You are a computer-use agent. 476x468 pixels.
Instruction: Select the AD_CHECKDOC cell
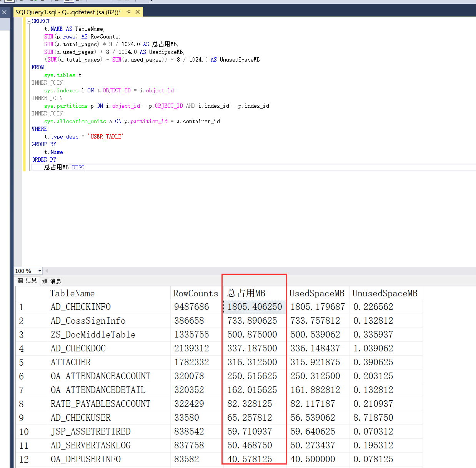pyautogui.click(x=109, y=348)
